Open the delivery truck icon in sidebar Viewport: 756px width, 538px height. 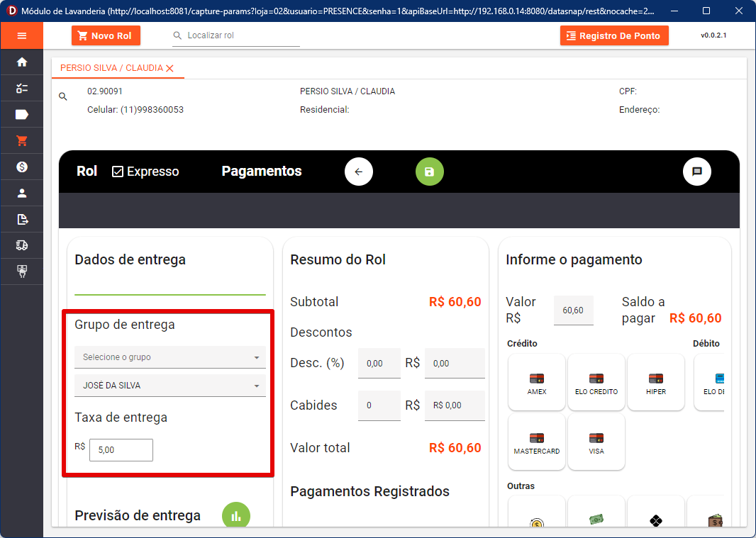pyautogui.click(x=22, y=245)
